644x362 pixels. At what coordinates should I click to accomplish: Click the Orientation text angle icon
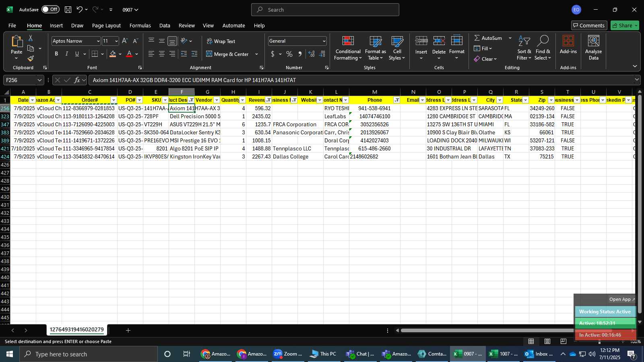pos(184,41)
